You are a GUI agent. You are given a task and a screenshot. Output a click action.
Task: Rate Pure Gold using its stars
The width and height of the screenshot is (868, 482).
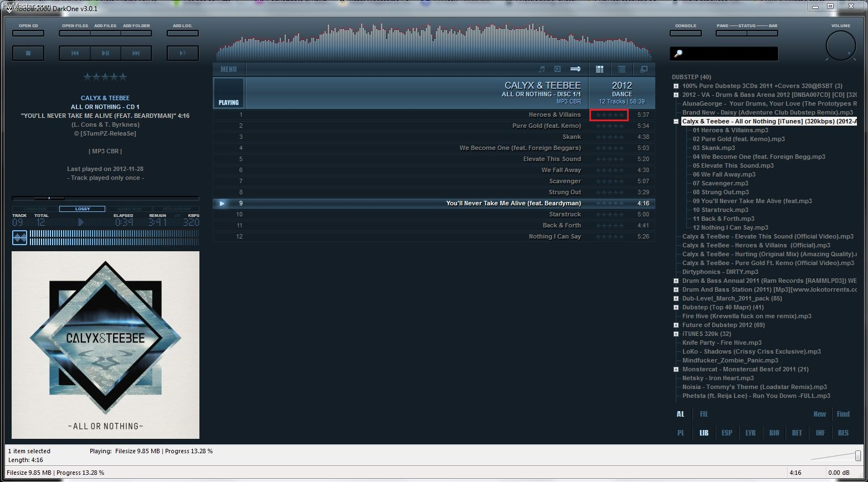(x=609, y=126)
